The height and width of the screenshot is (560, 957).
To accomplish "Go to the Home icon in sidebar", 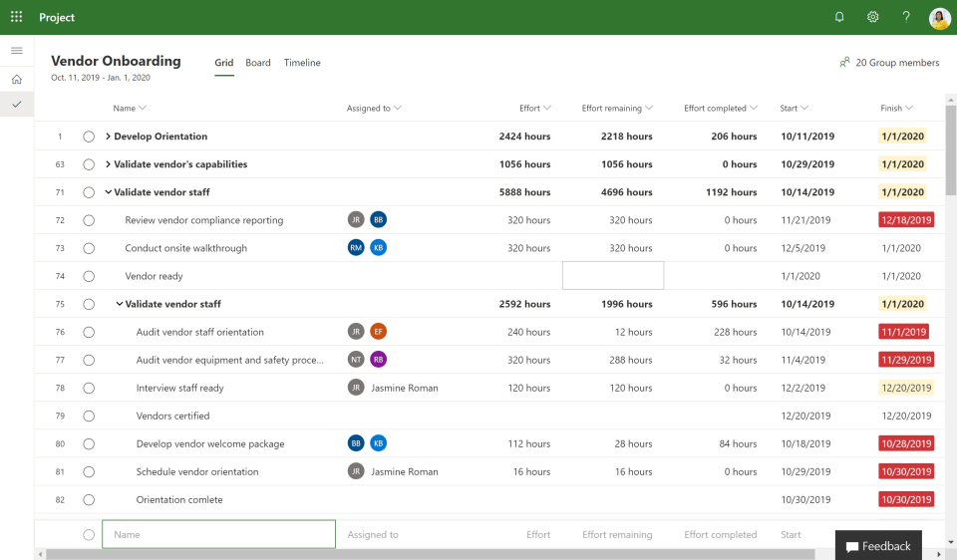I will tap(17, 80).
